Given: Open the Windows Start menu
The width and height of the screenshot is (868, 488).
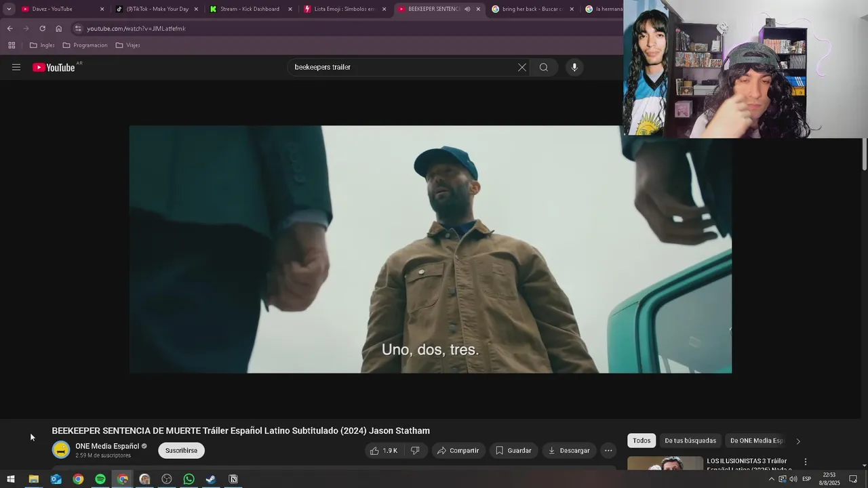Looking at the screenshot, I should (x=10, y=479).
